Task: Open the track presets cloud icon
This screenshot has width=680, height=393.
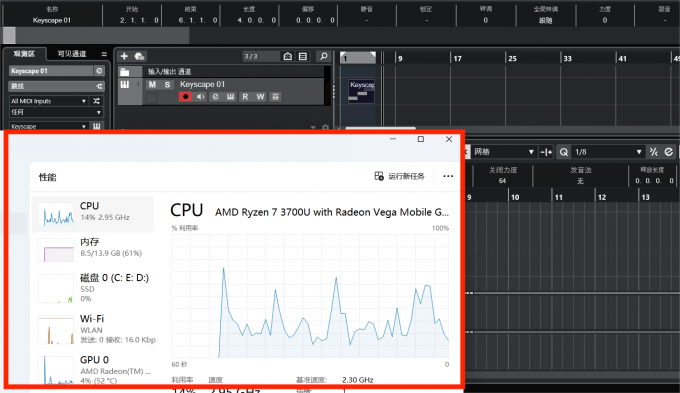Action: tap(139, 56)
